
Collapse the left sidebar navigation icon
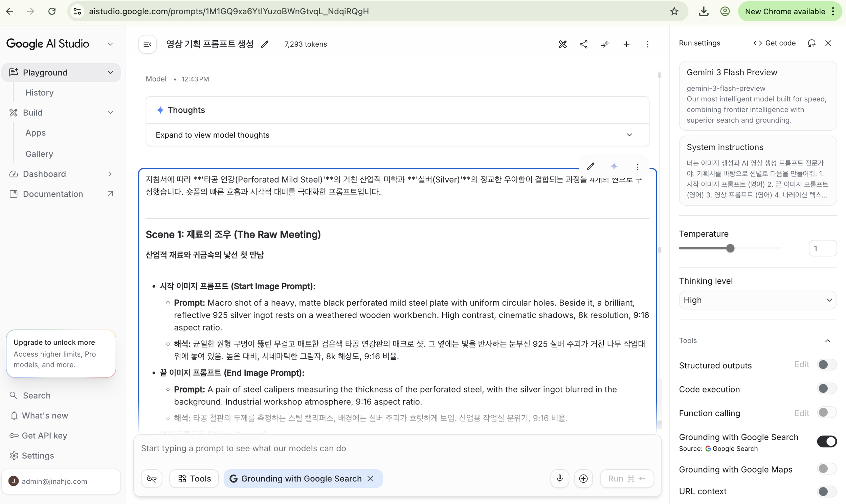pyautogui.click(x=148, y=44)
